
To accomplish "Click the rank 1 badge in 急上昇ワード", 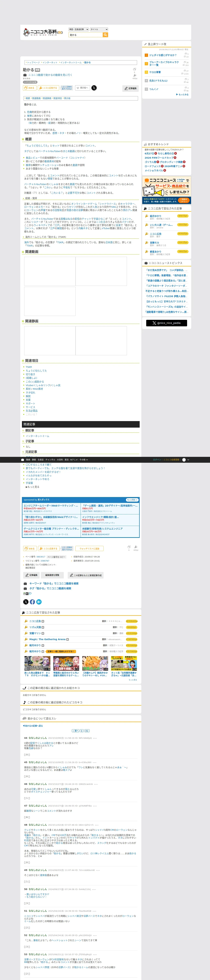I will 146,55.
